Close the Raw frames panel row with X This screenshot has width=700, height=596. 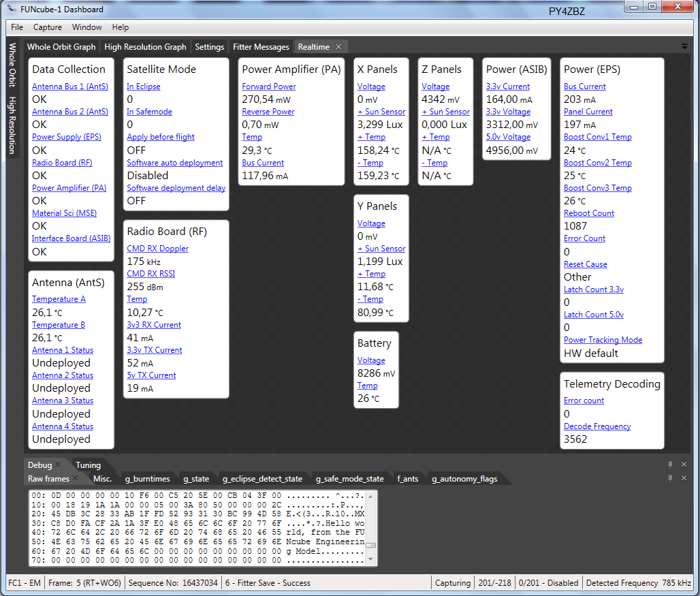[x=684, y=479]
